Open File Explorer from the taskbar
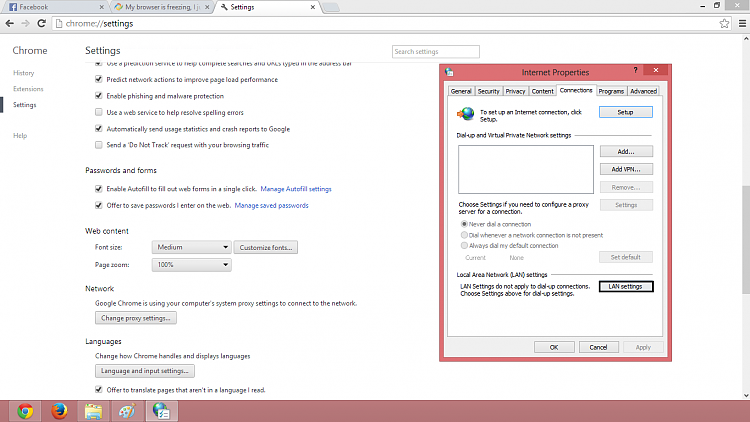 click(93, 411)
